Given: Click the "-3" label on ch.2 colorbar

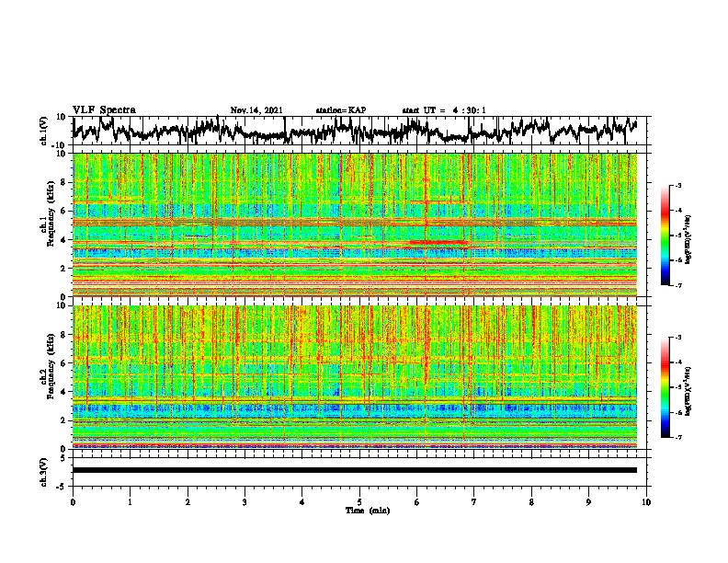Looking at the screenshot, I should pos(677,338).
